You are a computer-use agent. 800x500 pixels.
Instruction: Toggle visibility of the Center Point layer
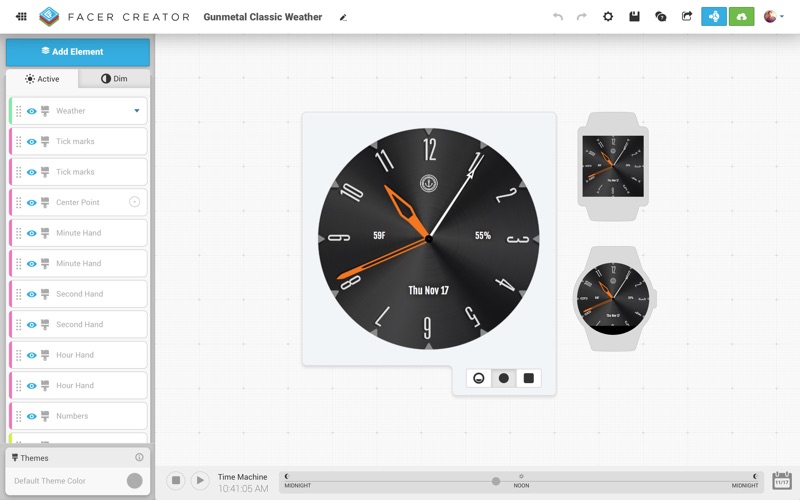32,203
